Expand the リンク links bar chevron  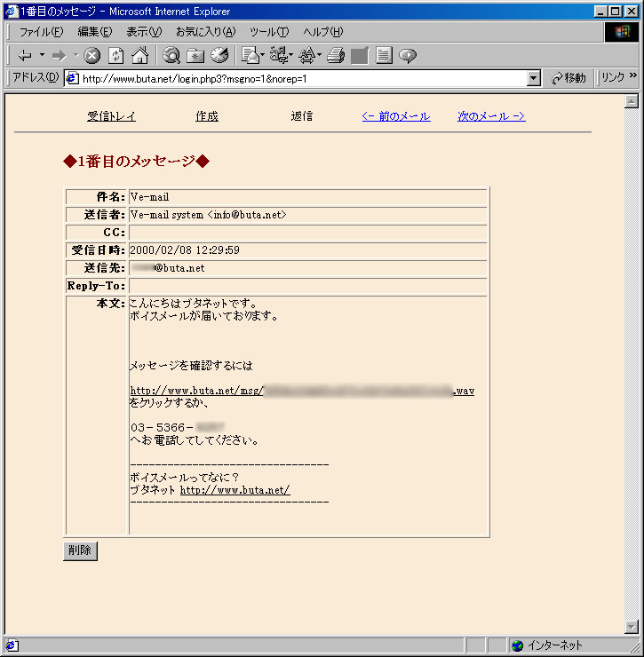point(633,77)
